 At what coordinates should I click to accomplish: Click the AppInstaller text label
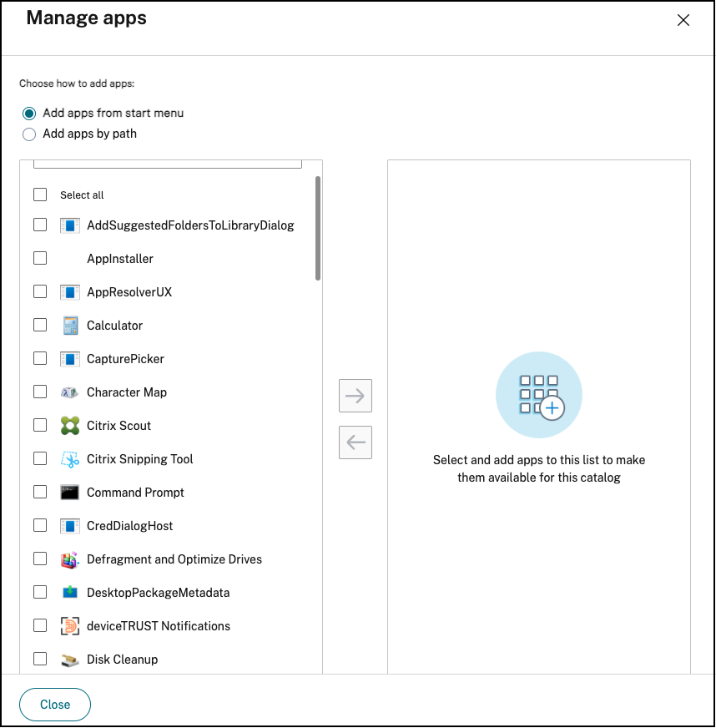tap(120, 259)
